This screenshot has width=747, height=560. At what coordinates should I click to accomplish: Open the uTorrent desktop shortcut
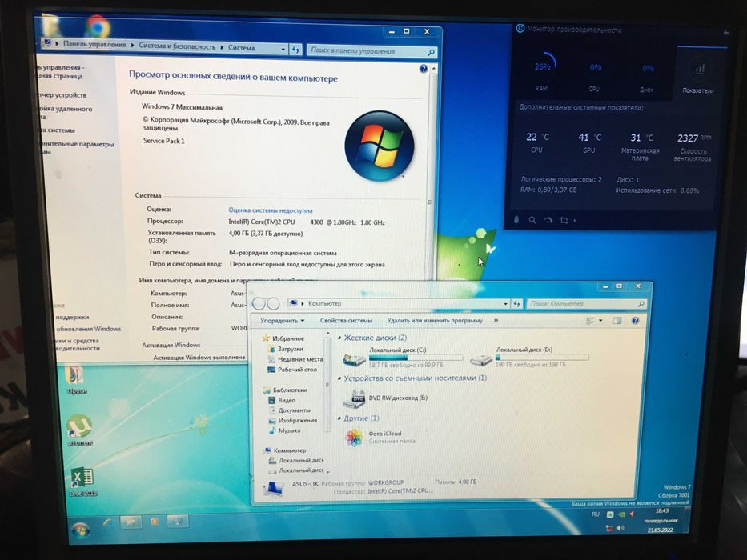tap(80, 430)
